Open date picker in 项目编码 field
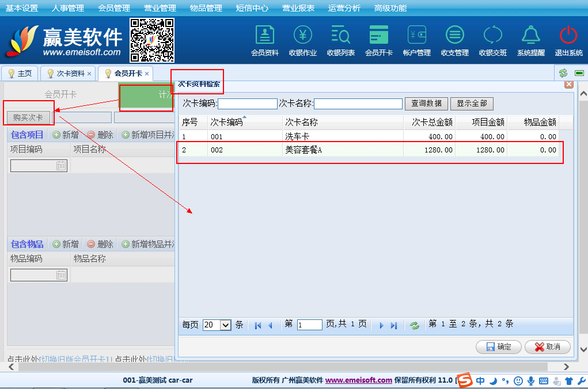Viewport: 588px width, 389px height. 61,166
